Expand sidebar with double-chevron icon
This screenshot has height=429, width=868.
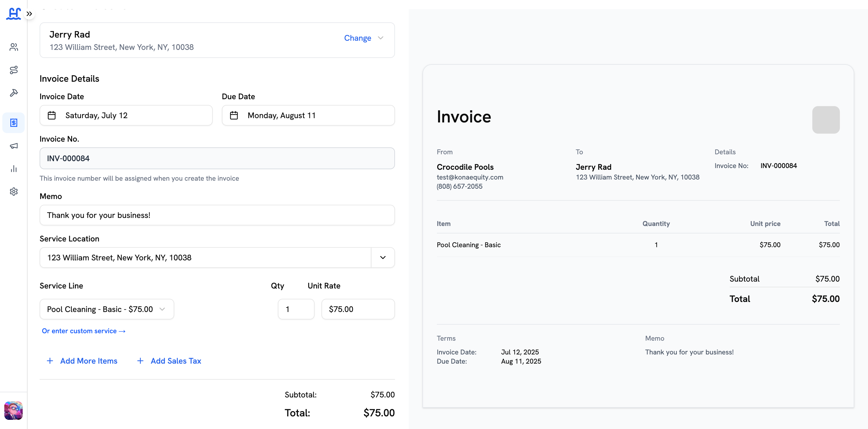pos(29,14)
